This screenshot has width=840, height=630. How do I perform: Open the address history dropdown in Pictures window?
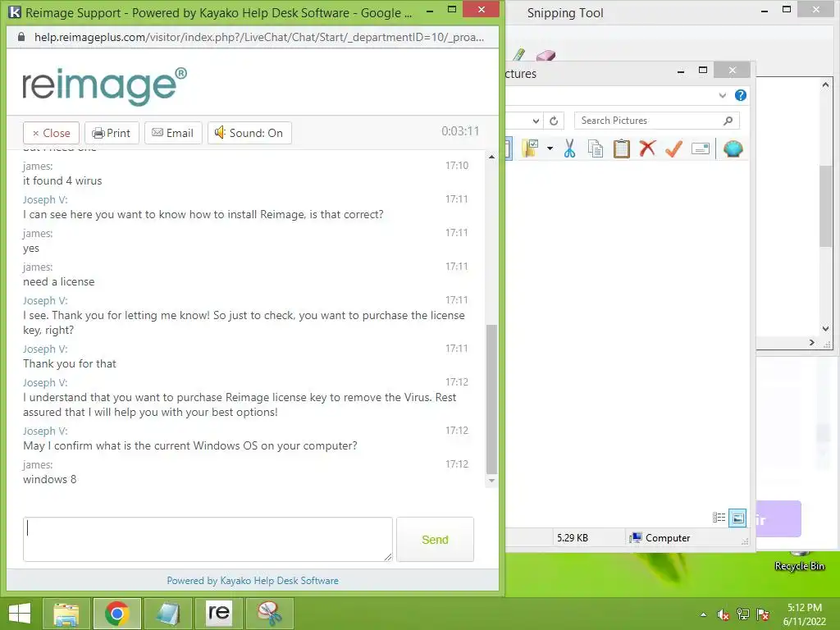[536, 121]
